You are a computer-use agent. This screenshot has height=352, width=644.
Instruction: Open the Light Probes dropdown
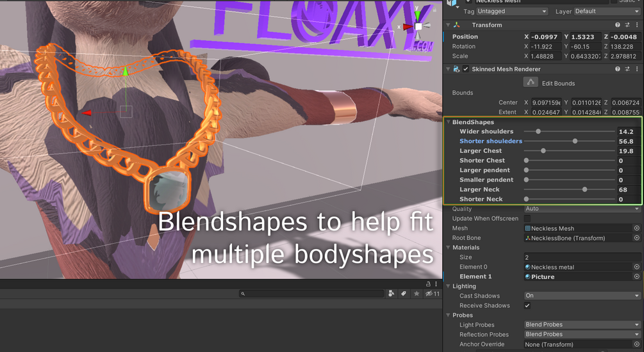[x=582, y=324]
